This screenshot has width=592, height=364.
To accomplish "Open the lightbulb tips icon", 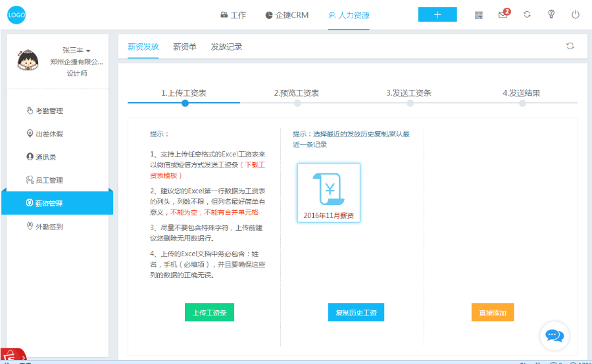I will [x=551, y=14].
